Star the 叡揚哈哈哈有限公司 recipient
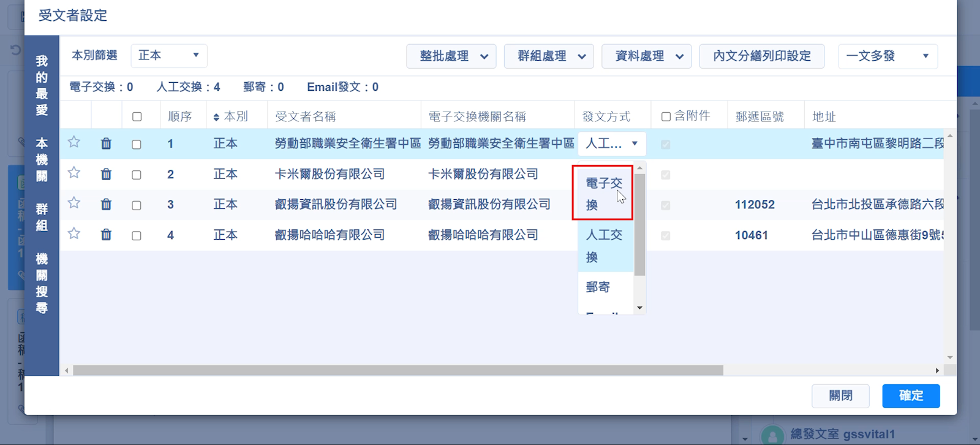Screen dimensions: 980x445 click(74, 234)
